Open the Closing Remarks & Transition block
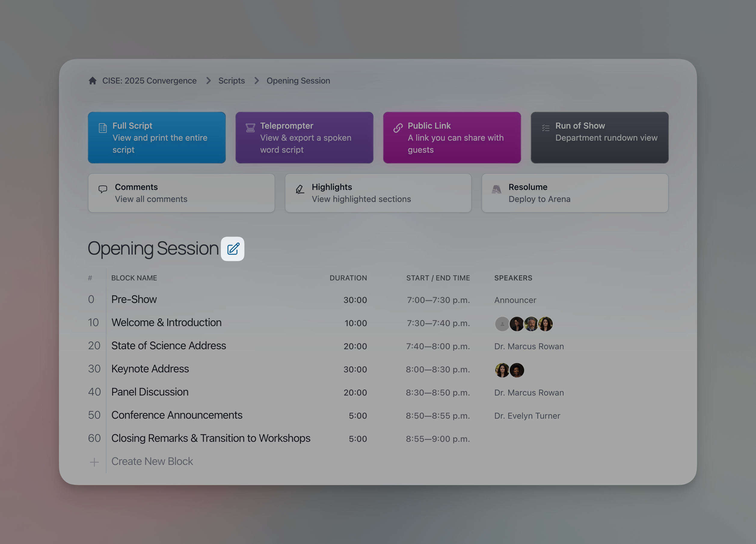Screen dimensions: 756x544 click(211, 438)
